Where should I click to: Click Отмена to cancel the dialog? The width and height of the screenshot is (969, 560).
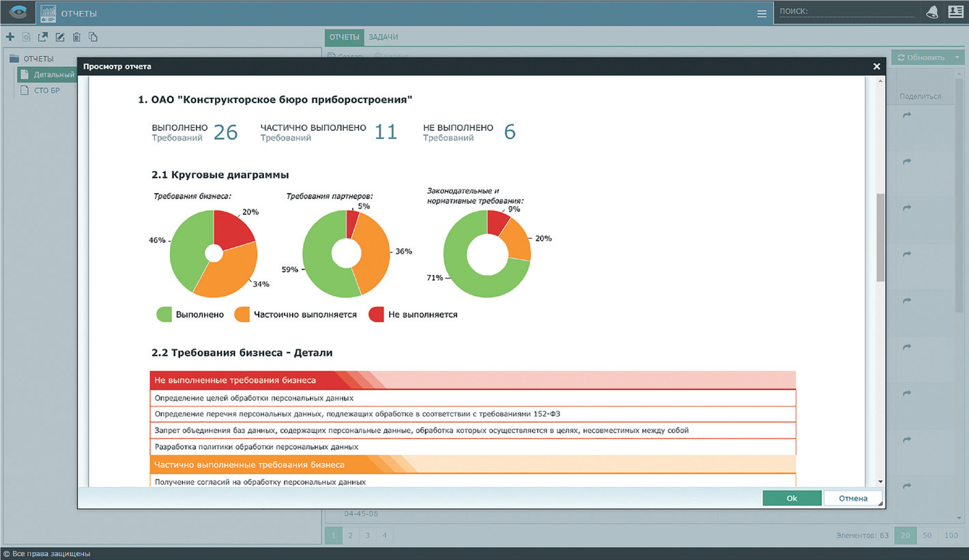click(853, 499)
